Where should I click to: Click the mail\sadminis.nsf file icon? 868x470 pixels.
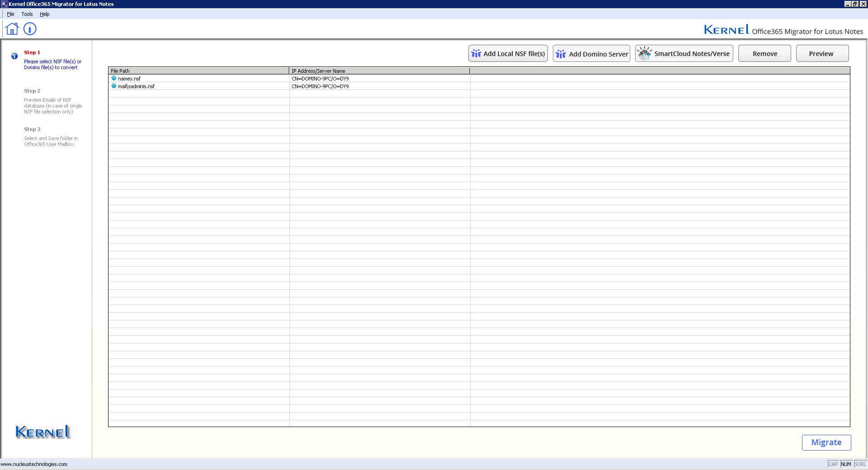point(114,86)
